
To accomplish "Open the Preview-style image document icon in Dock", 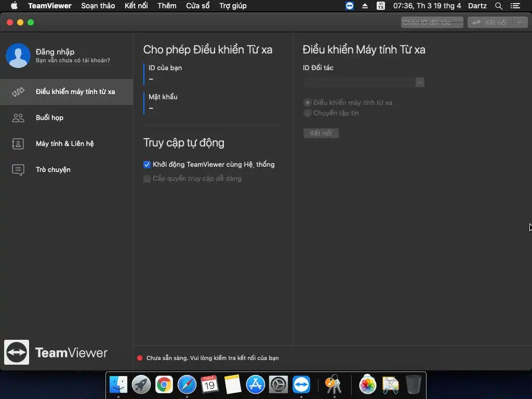I will coord(391,385).
